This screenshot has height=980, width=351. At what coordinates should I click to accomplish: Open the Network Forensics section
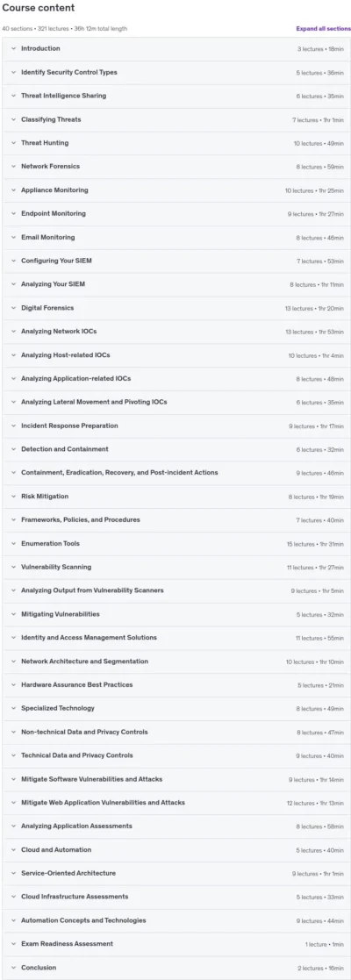[x=176, y=166]
